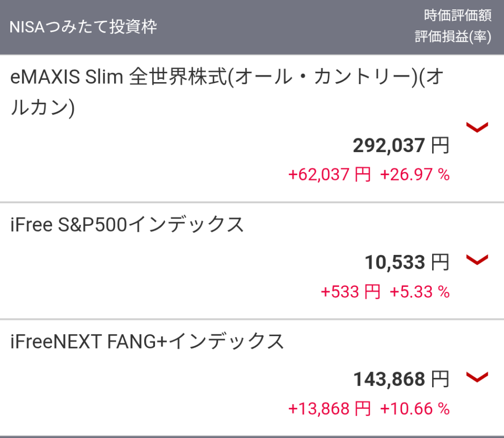Click the 円 symbol beside 143,868
The width and height of the screenshot is (504, 438).
tap(440, 379)
